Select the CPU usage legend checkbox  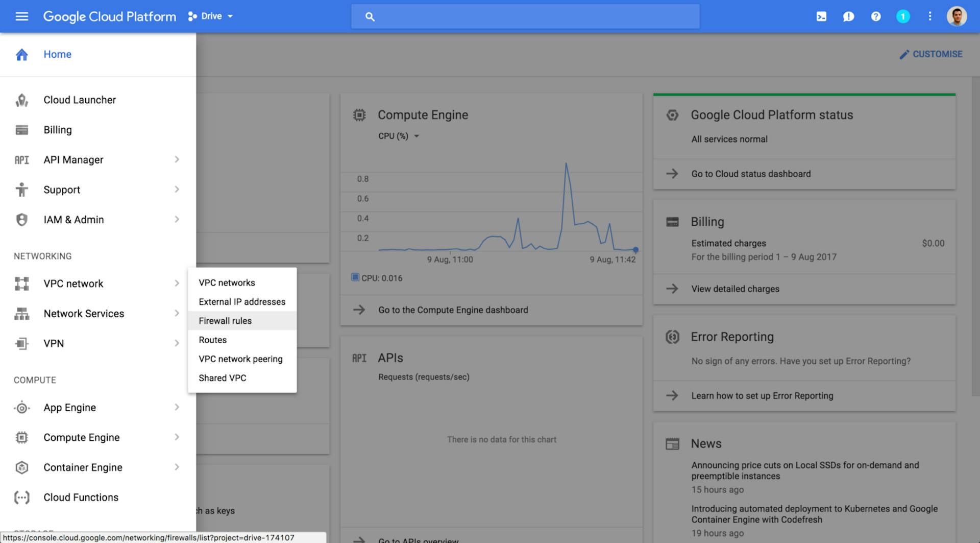[x=355, y=277]
